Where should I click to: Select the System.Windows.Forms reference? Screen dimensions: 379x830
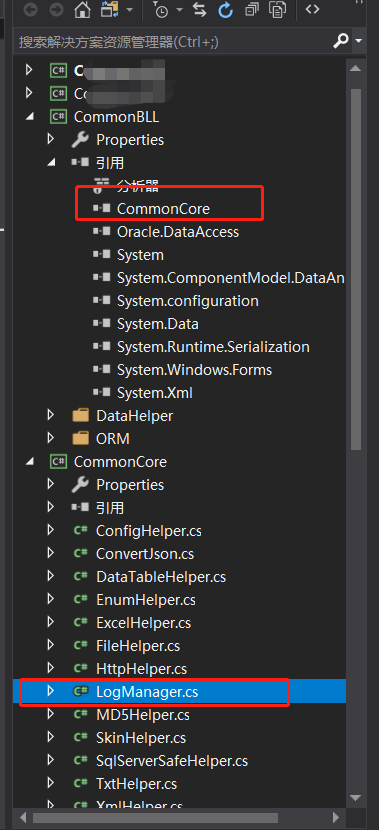tap(194, 369)
